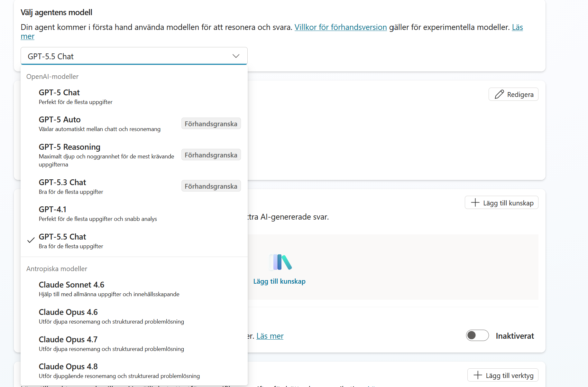Click the pencil icon on Redigera
588x387 pixels.
[x=499, y=94]
